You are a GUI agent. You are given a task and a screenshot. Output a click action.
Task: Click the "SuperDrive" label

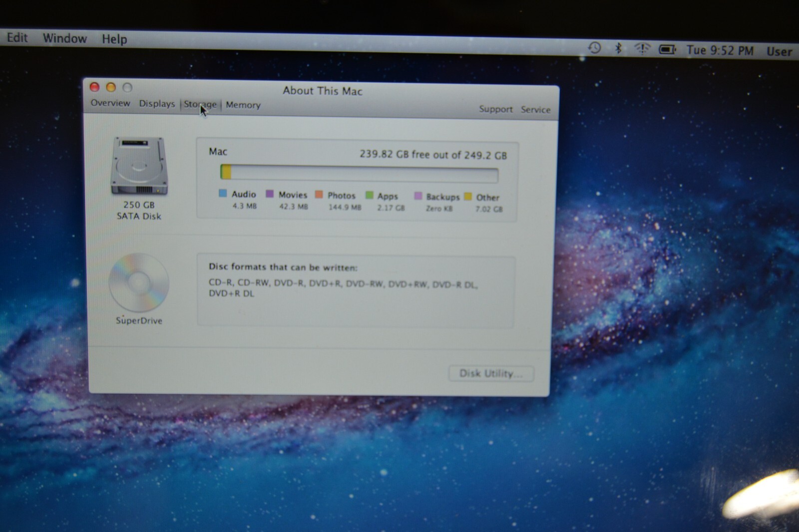(139, 320)
